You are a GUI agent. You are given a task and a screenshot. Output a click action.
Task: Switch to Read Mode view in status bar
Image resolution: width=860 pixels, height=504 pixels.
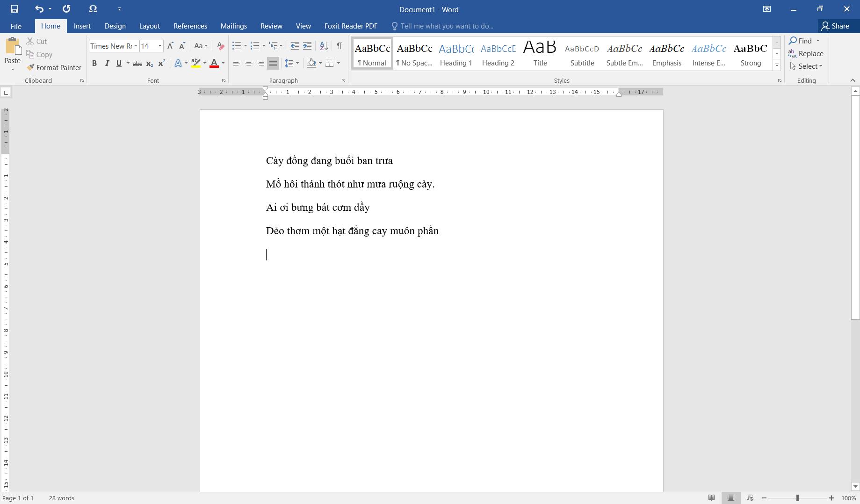712,498
